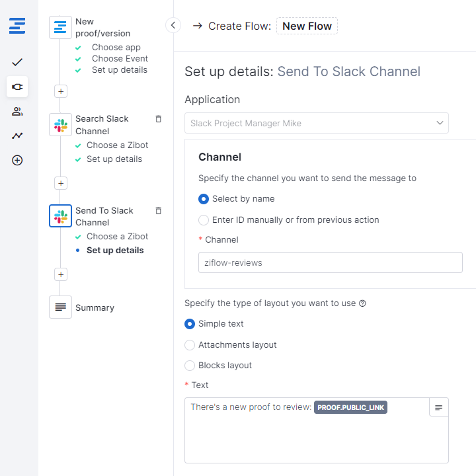Select the Blocks layout option
476x476 pixels.
click(x=190, y=366)
